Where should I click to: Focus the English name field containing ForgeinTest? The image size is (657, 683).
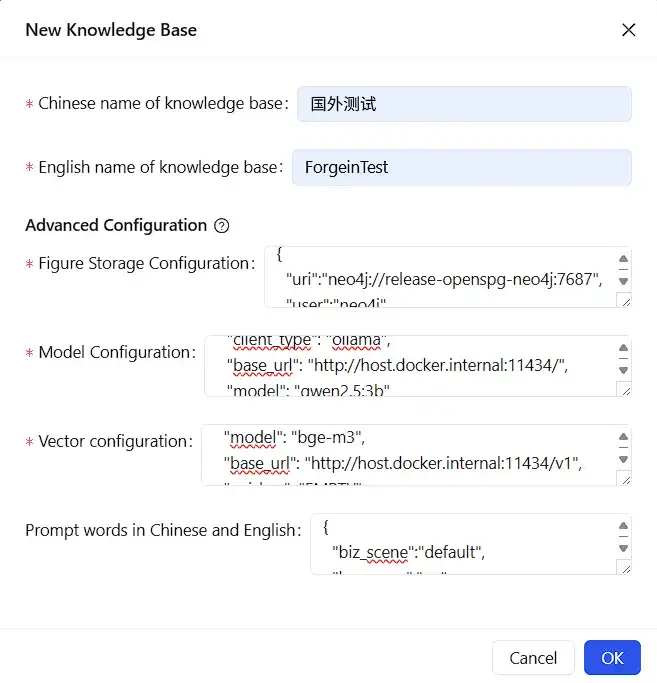click(461, 167)
